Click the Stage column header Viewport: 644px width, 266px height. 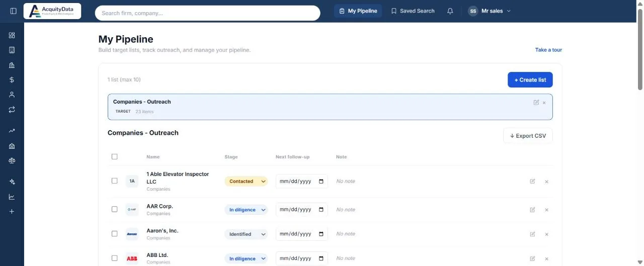click(231, 157)
